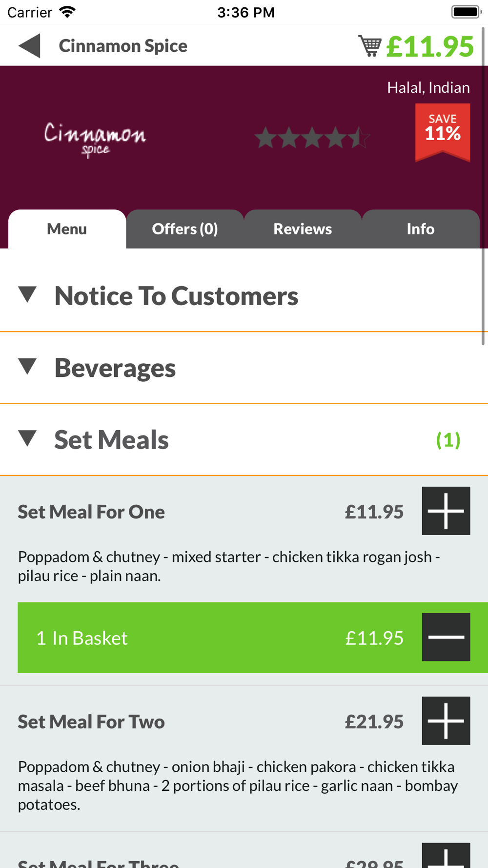This screenshot has width=488, height=868.
Task: Remove Set Meal For One from basket
Action: 446,637
